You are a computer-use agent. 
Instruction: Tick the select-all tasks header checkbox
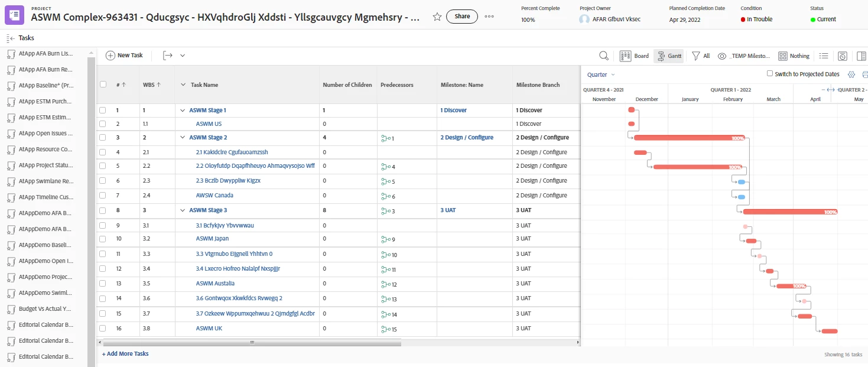tap(103, 85)
